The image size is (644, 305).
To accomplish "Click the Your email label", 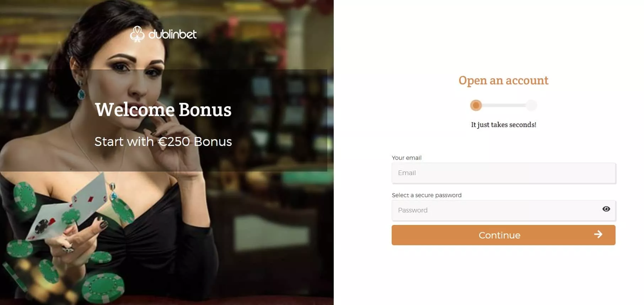I will (x=407, y=158).
